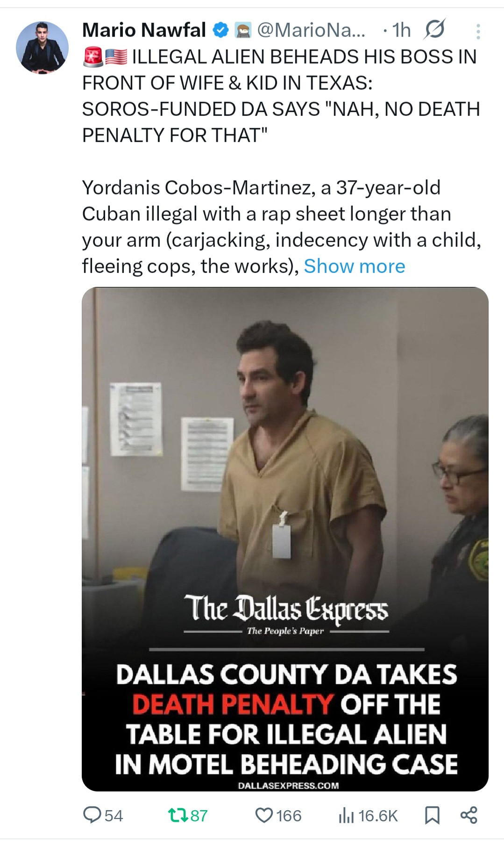Open the share icon

[469, 815]
